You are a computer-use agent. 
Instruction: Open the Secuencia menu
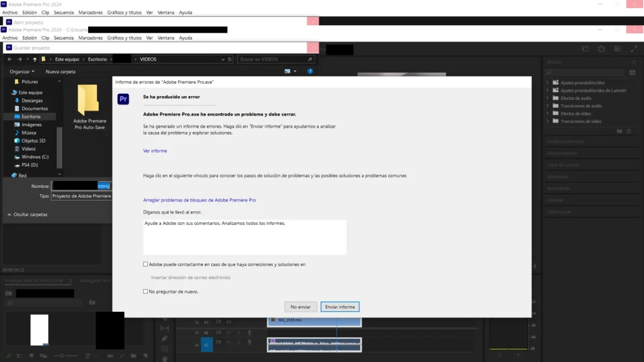coord(64,38)
